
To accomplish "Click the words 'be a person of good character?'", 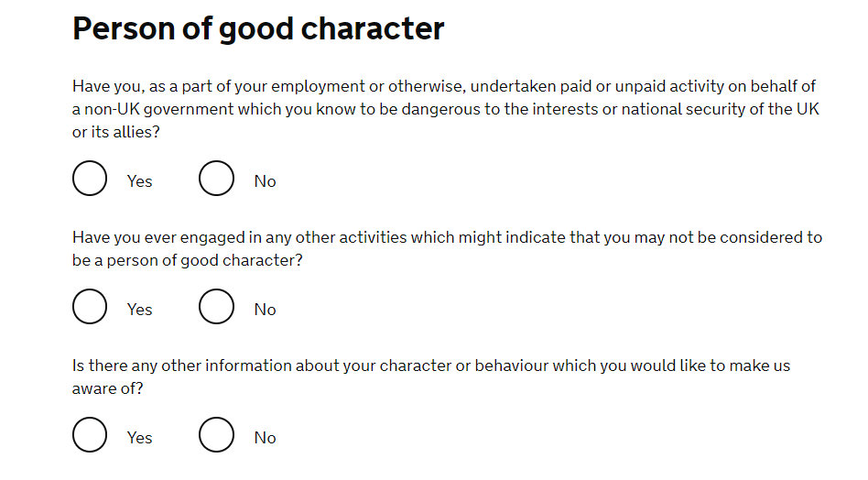I will click(x=187, y=260).
